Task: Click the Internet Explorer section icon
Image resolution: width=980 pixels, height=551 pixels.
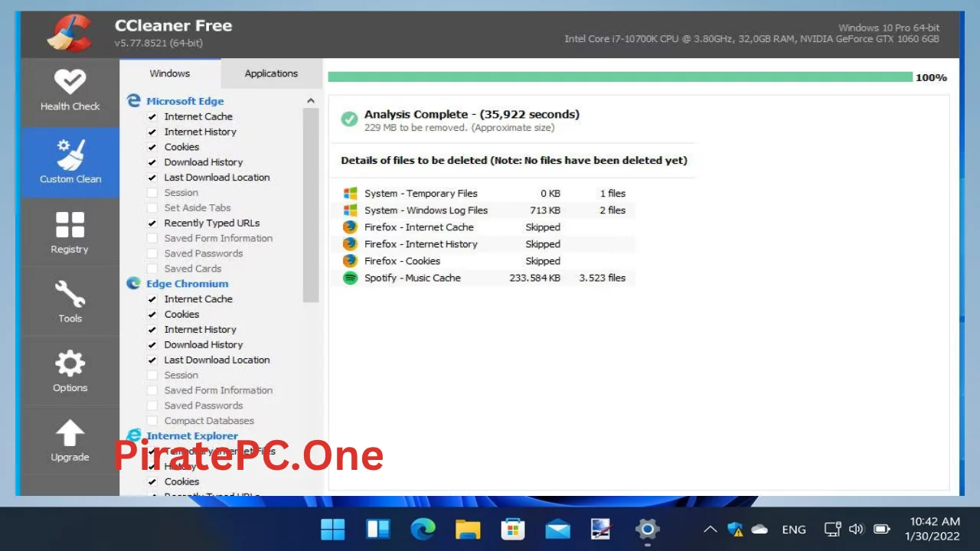Action: point(134,435)
